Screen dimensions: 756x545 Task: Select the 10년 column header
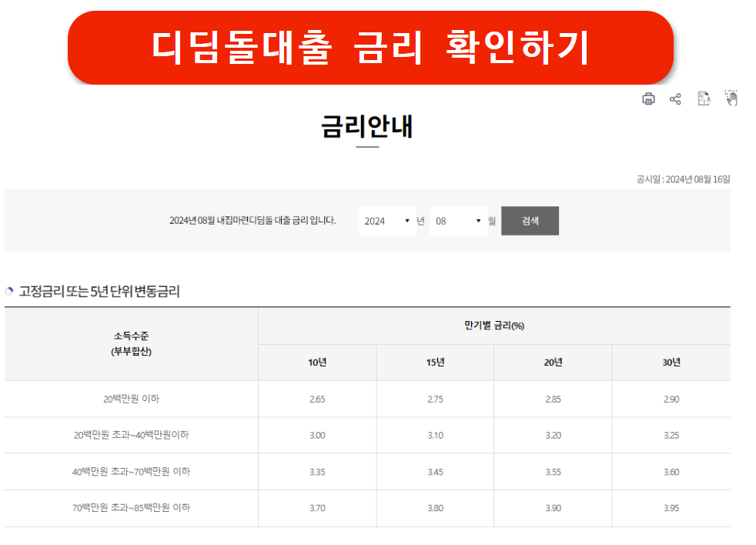[x=317, y=362]
